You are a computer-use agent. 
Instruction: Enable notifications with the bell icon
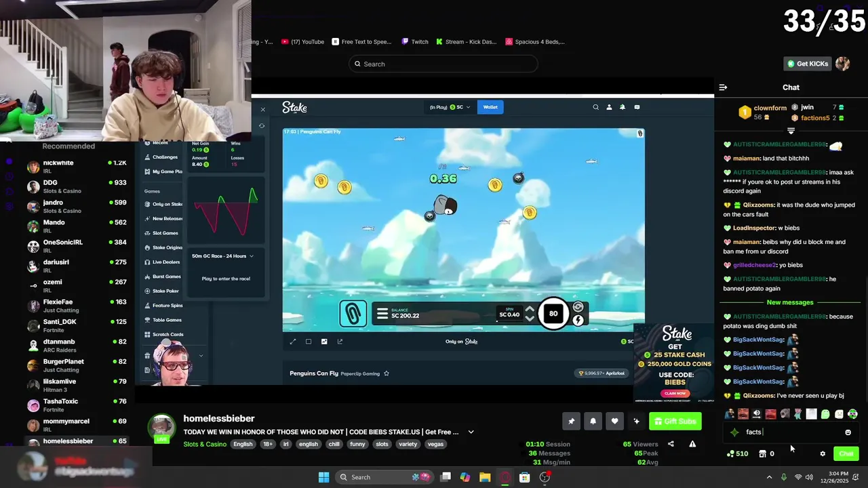(x=593, y=422)
